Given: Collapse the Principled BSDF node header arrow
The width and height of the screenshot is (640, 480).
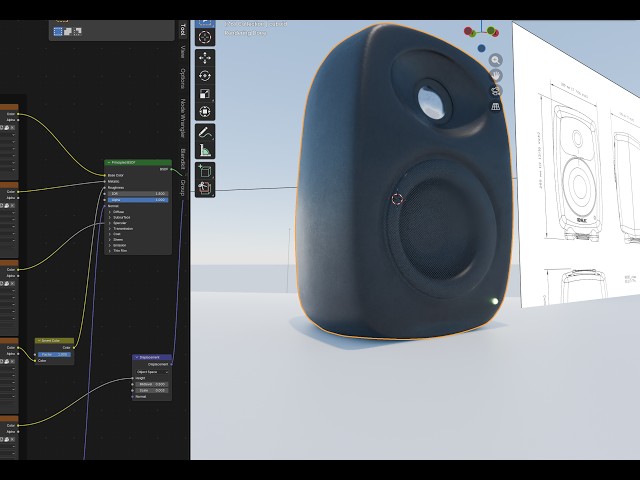Looking at the screenshot, I should pos(108,162).
